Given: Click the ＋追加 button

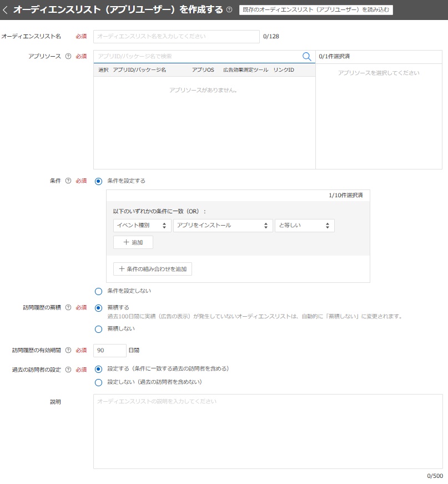Looking at the screenshot, I should tap(133, 242).
